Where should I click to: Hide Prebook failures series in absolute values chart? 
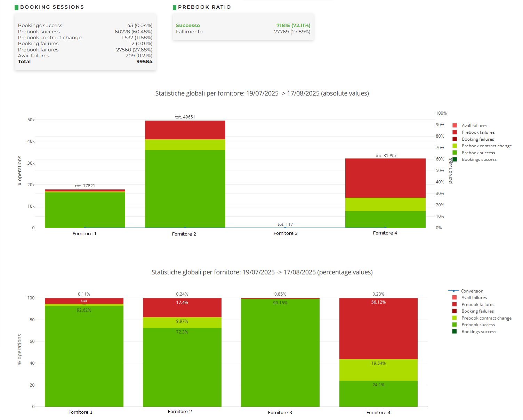478,132
